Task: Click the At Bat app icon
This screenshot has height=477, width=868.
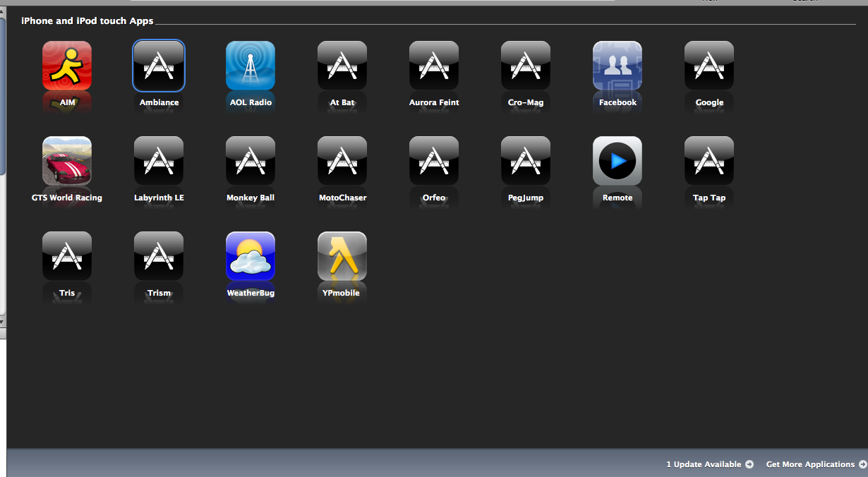Action: (x=342, y=66)
